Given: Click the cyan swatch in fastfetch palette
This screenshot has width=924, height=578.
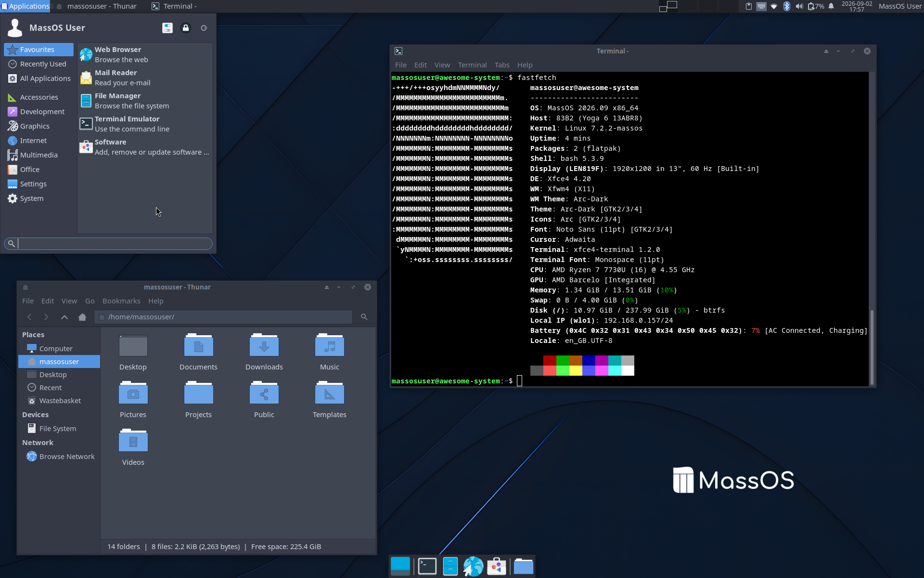Looking at the screenshot, I should (x=615, y=360).
